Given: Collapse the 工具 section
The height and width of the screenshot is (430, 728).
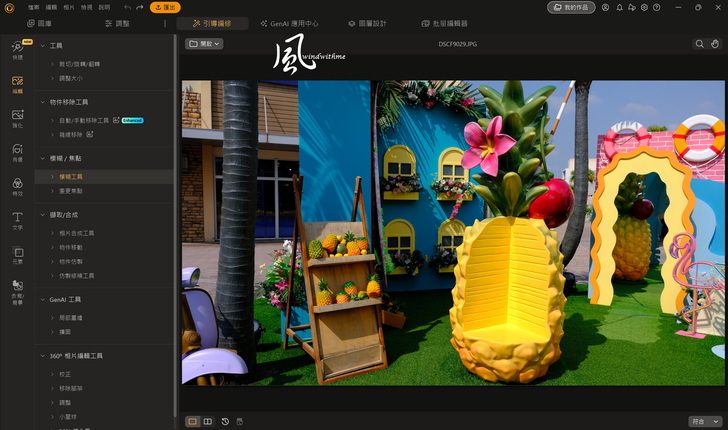Looking at the screenshot, I should point(43,46).
